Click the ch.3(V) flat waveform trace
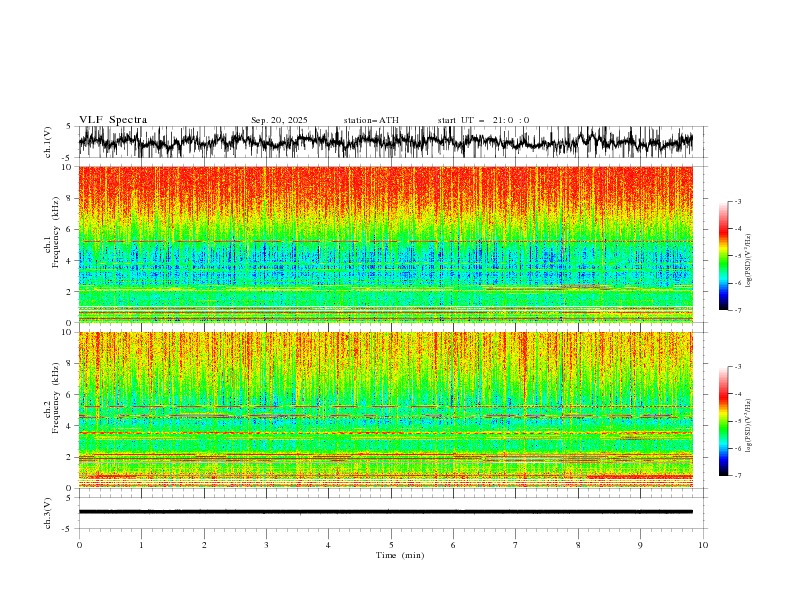The image size is (792, 612). point(386,512)
